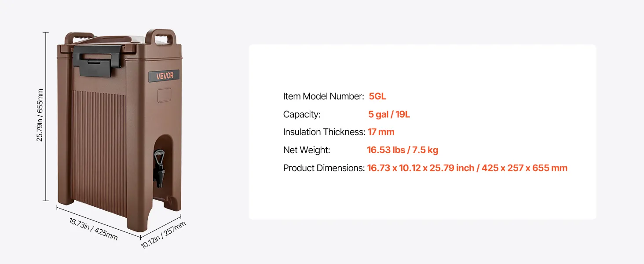Viewport: 644px width, 264px height.
Task: Click the Item Model Number label
Action: pyautogui.click(x=323, y=96)
